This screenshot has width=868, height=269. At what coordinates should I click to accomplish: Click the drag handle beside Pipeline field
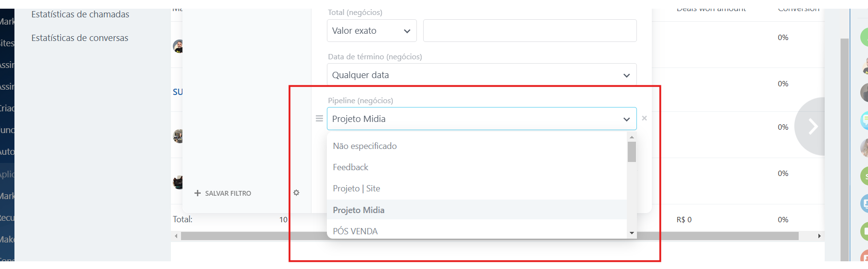click(x=319, y=119)
